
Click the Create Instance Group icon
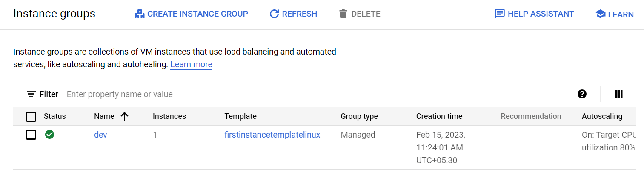pyautogui.click(x=140, y=14)
